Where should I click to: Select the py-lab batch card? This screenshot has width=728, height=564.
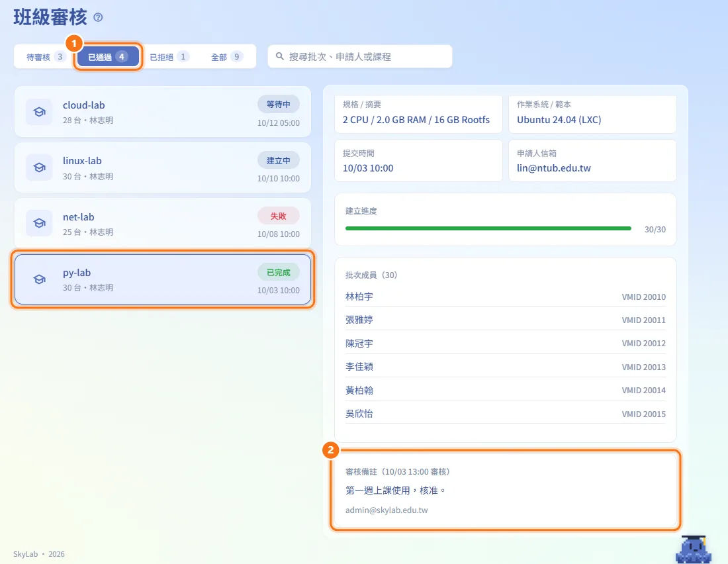pyautogui.click(x=163, y=279)
